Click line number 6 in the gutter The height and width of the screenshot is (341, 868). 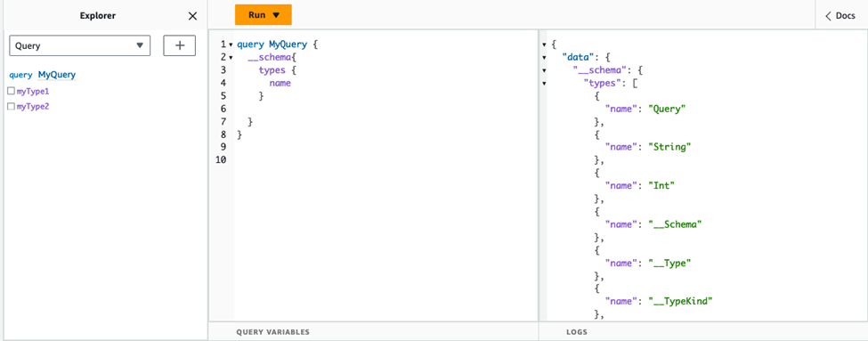223,109
